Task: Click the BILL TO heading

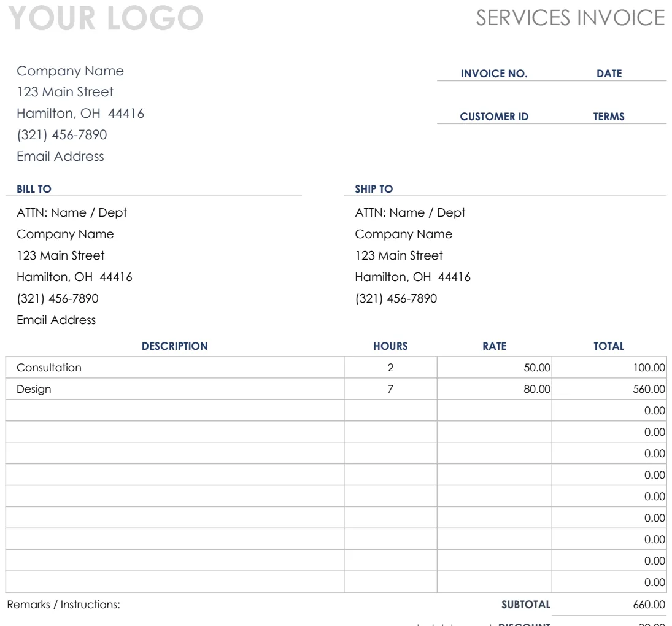Action: [x=34, y=189]
